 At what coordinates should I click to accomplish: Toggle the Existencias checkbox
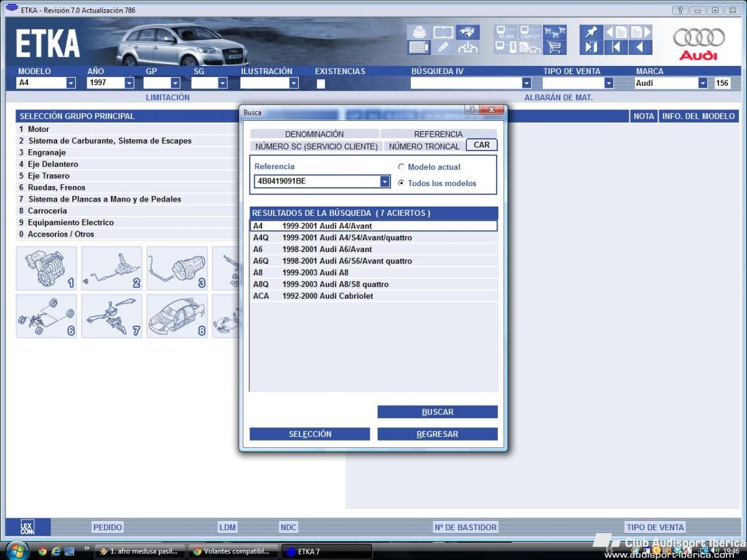321,84
